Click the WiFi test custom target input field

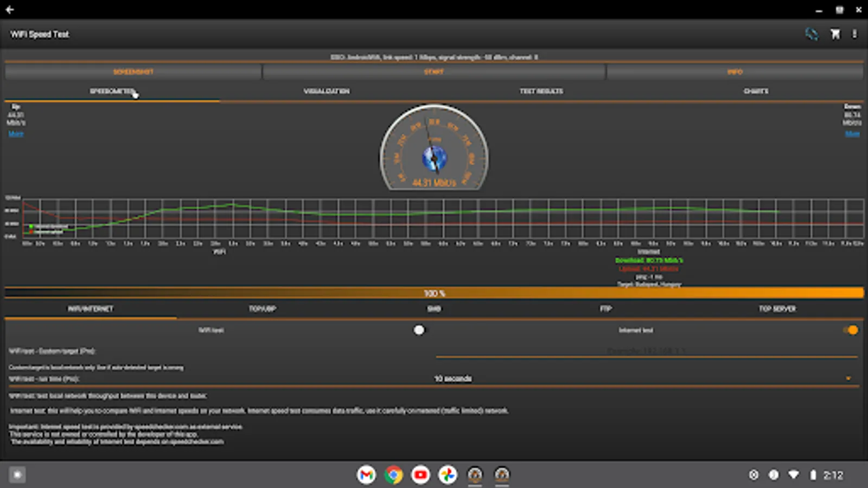[646, 351]
